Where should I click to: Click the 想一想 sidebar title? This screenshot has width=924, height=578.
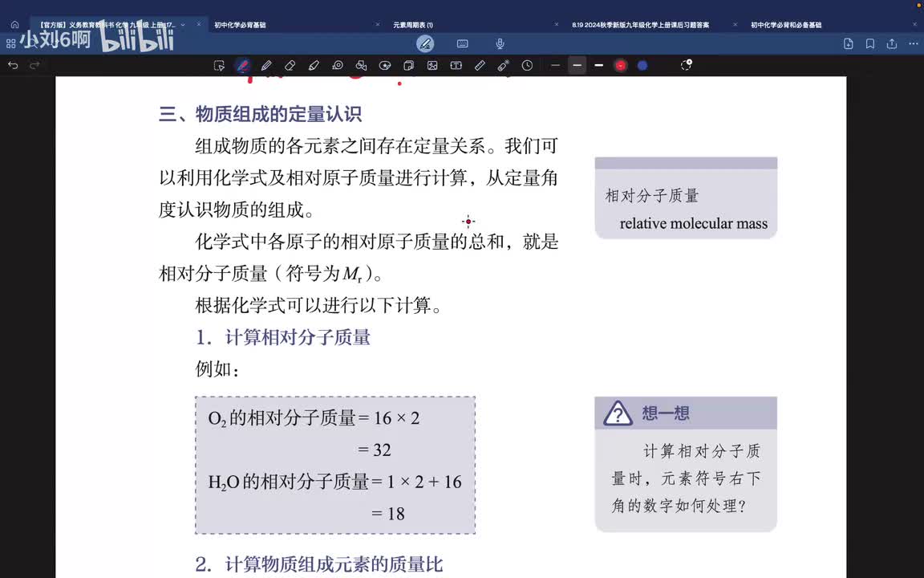point(666,413)
